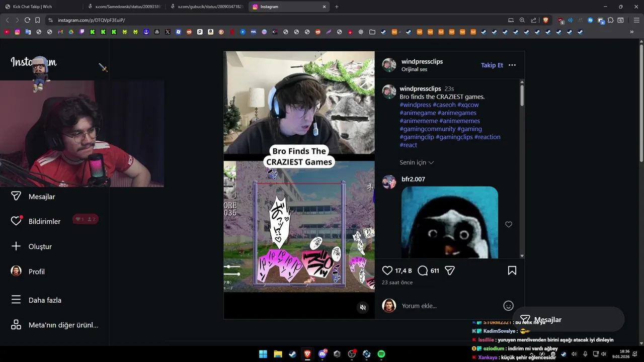The image size is (644, 362).
Task: Switch to the x.com/gubucik tab
Action: pos(207,7)
